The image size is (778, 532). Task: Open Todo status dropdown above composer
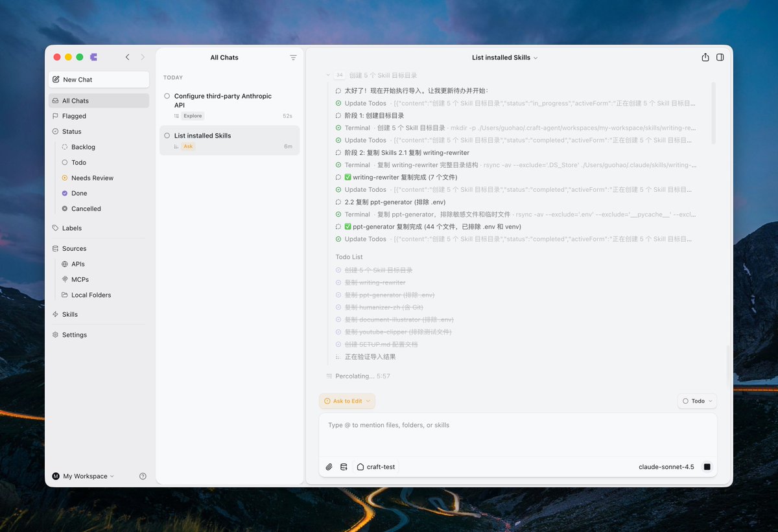697,401
